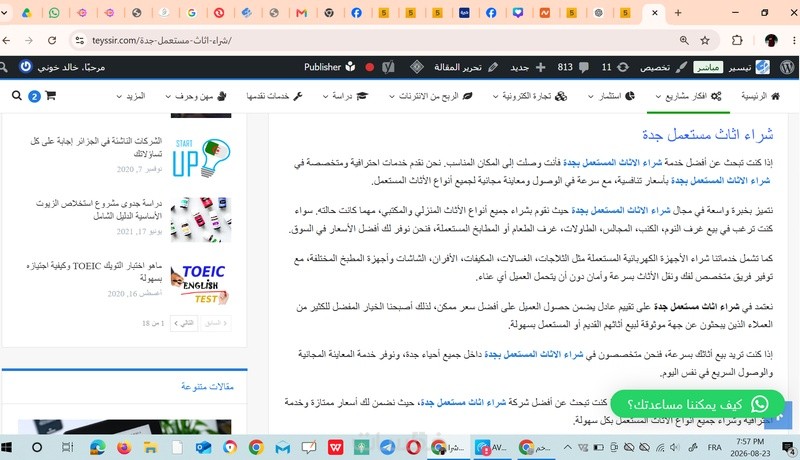This screenshot has width=800, height=460.
Task: Expand the استثمار menu dropdown
Action: tap(611, 96)
